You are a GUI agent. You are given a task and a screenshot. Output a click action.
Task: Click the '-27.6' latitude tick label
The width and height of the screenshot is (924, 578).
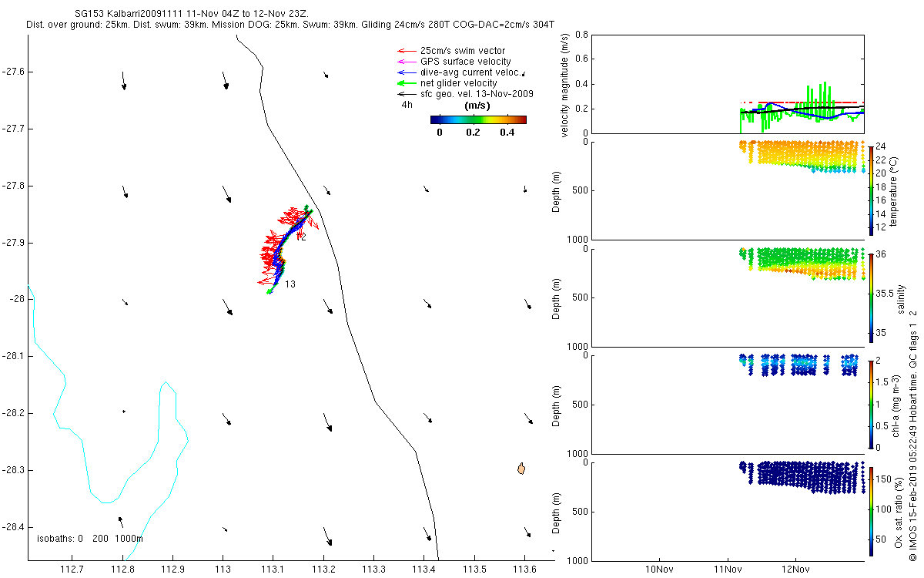pos(13,72)
